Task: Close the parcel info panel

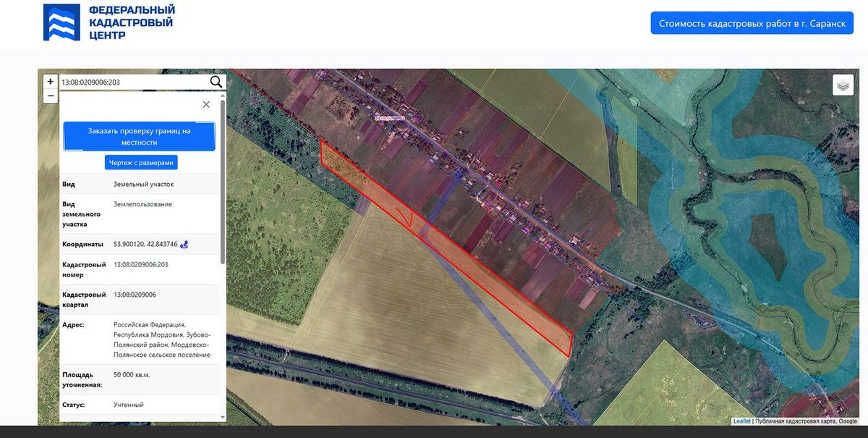Action: tap(206, 104)
